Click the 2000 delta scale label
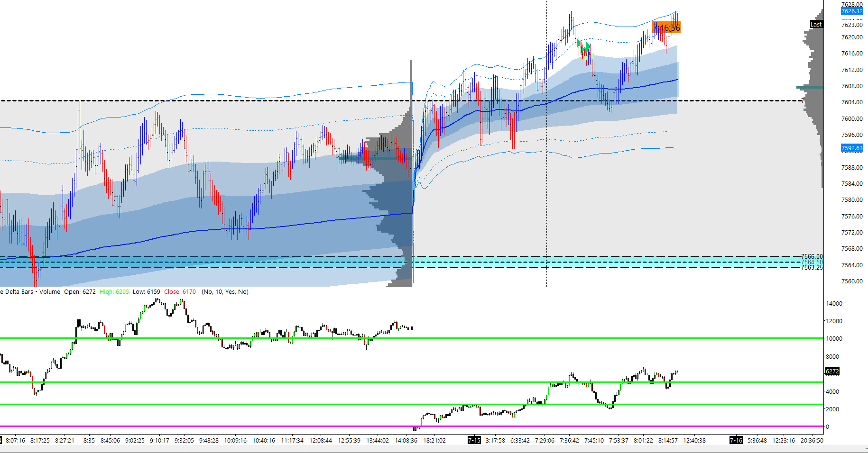 (x=832, y=409)
